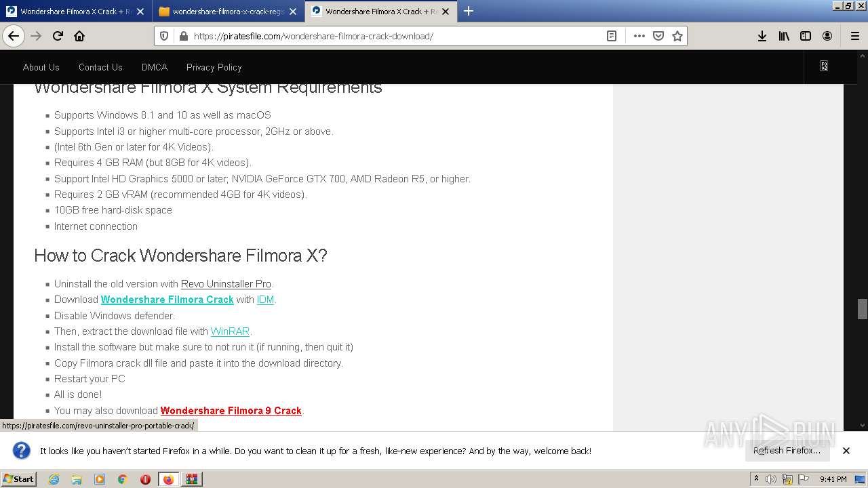
Task: Open tracking protection shield icon
Action: pos(163,36)
